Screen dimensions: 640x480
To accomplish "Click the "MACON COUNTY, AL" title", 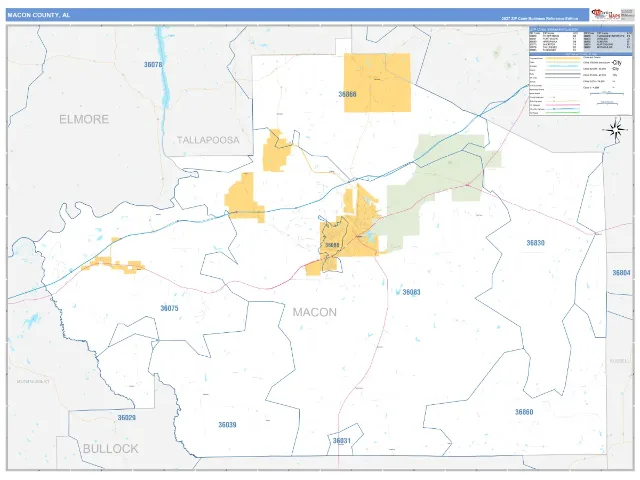I will pyautogui.click(x=39, y=15).
